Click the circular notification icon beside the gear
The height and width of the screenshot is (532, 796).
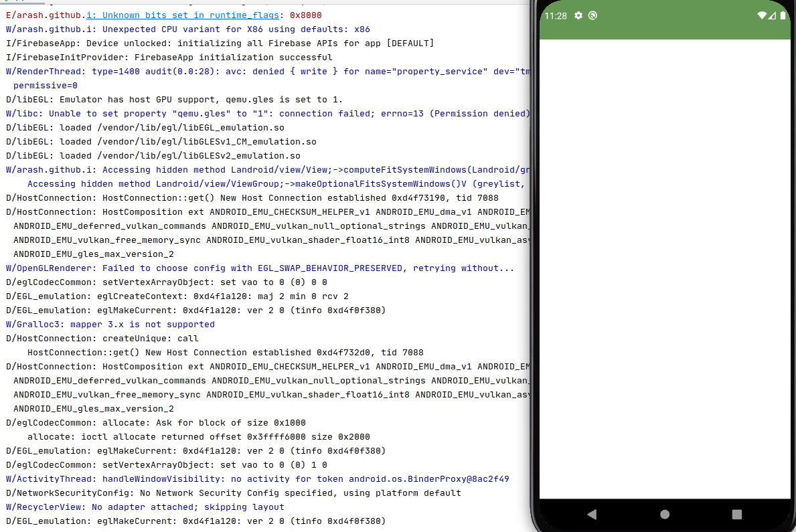(x=592, y=16)
